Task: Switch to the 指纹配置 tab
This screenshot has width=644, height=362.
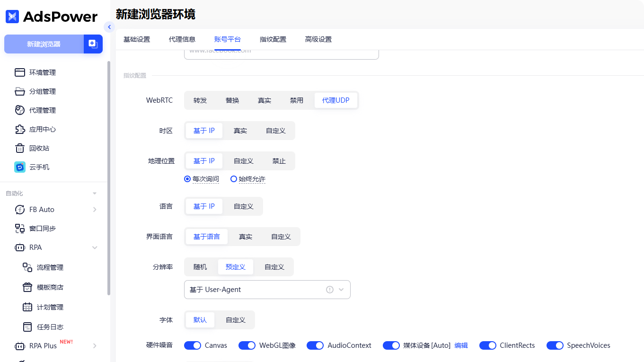Action: pyautogui.click(x=273, y=39)
